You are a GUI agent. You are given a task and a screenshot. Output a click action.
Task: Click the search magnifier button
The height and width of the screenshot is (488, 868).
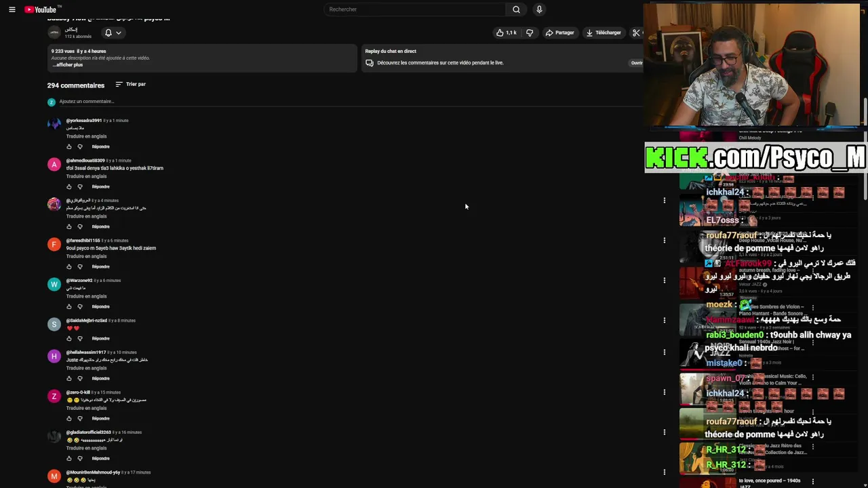(516, 9)
